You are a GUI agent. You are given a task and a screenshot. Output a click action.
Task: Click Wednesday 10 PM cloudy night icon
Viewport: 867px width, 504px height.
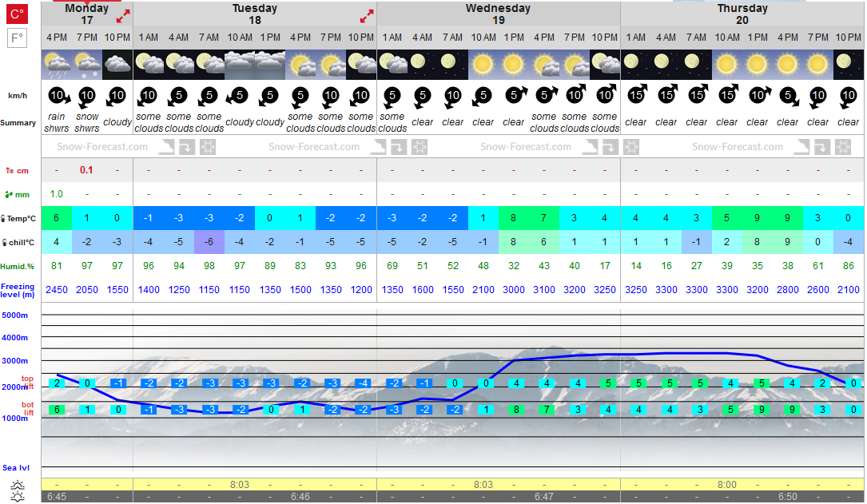coord(605,65)
